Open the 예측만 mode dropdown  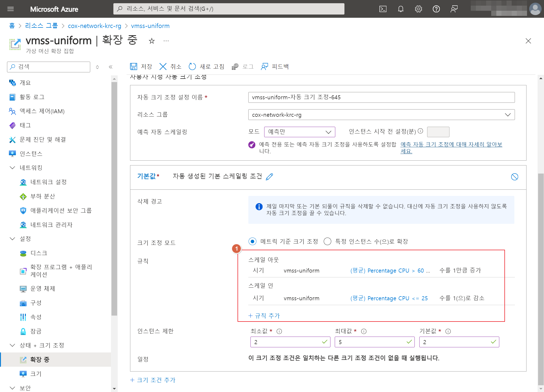[299, 132]
